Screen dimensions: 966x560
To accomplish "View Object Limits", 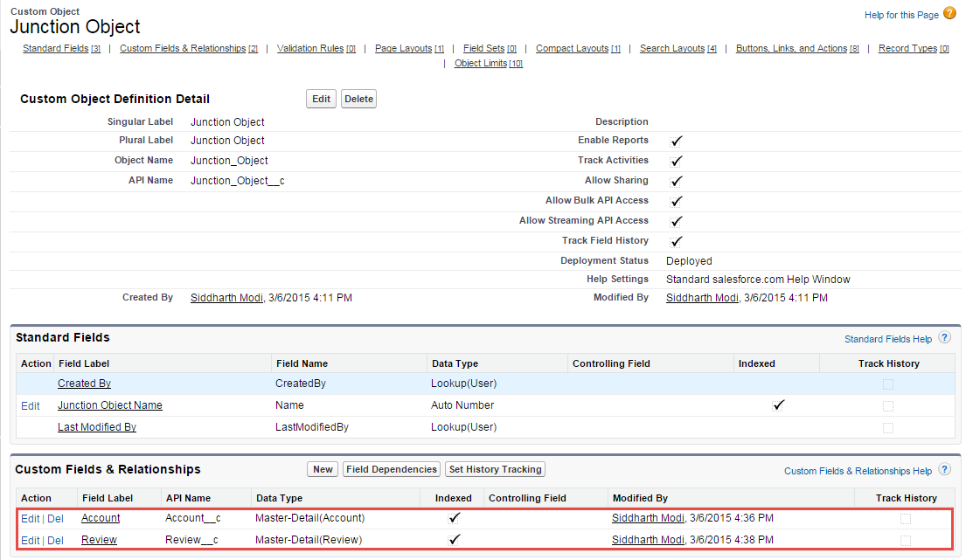I will [483, 63].
